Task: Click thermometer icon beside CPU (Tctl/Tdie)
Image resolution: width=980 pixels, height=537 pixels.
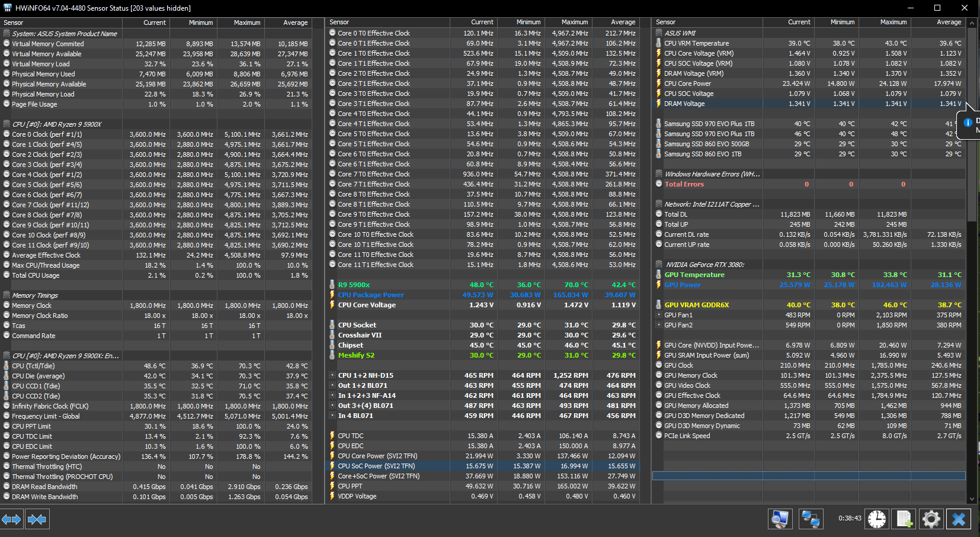Action: (x=7, y=366)
